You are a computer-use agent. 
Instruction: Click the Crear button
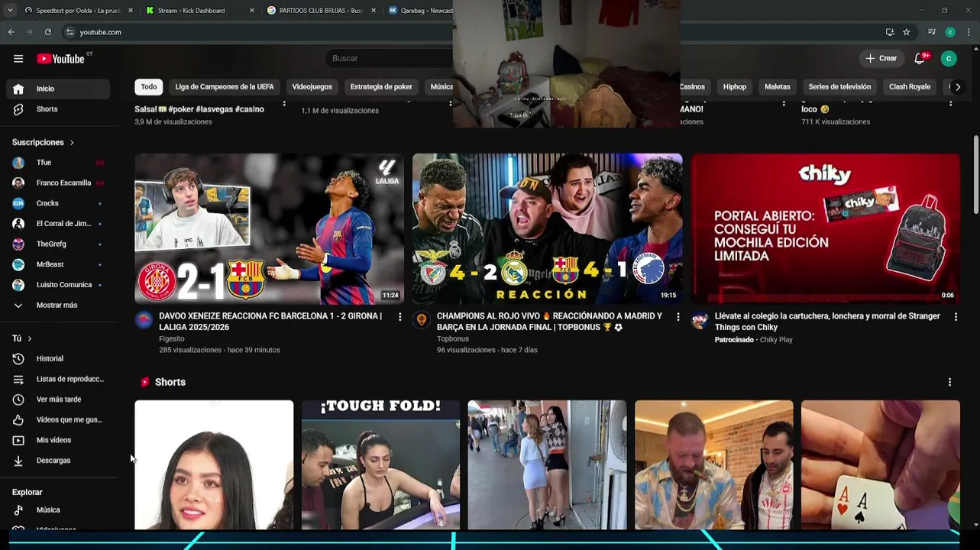[881, 59]
